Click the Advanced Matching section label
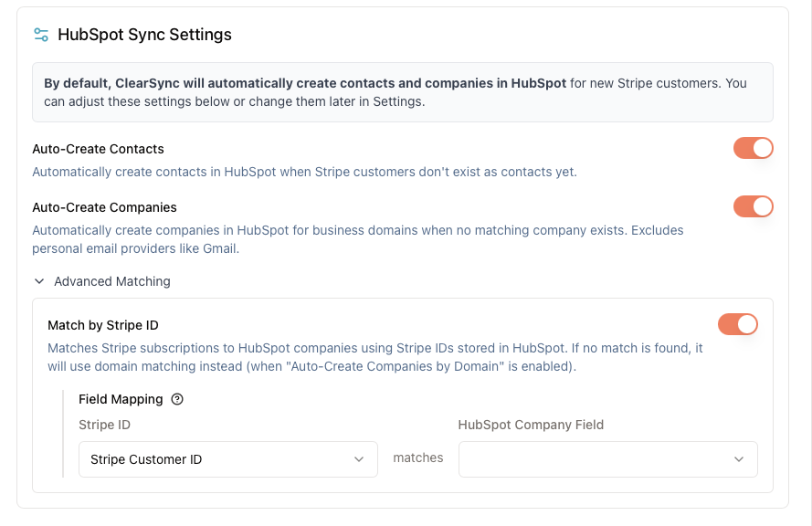This screenshot has height=526, width=812. 111,281
